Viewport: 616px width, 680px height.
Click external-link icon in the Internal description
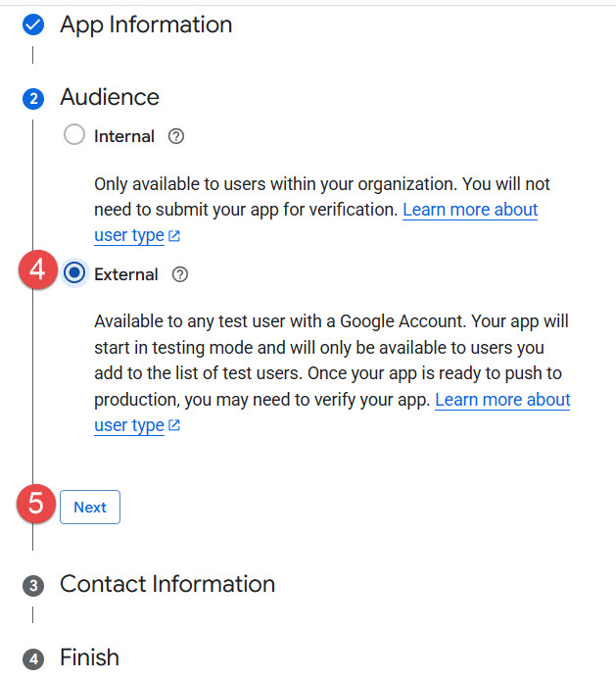pos(173,236)
